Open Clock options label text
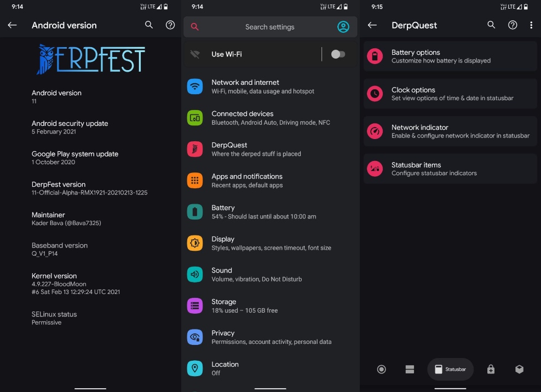 click(x=413, y=90)
